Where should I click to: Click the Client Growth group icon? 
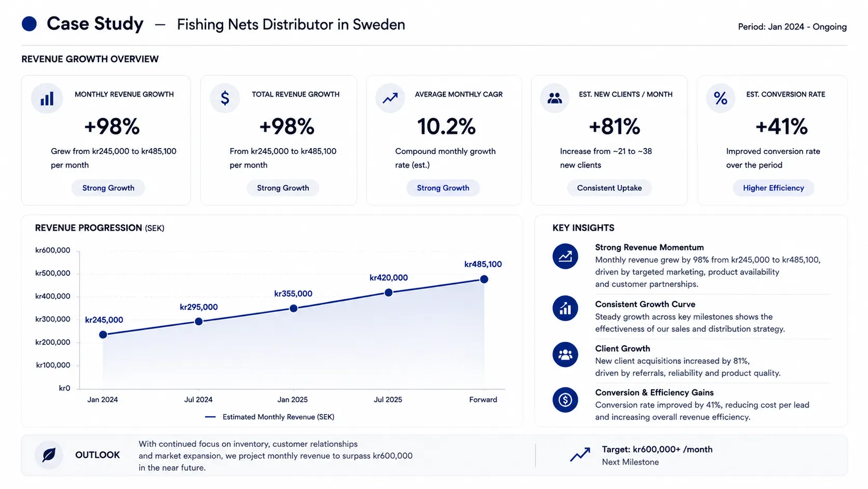565,355
